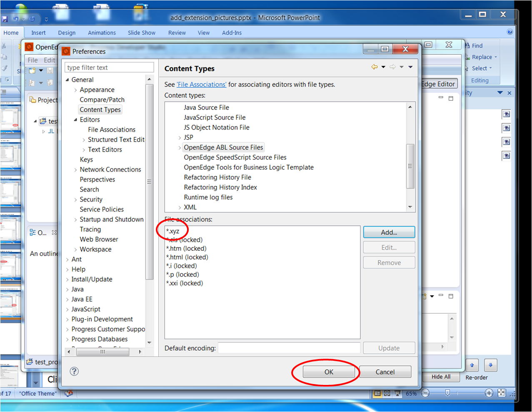This screenshot has height=412, width=532.
Task: Move item down with Re-order down arrow
Action: (x=491, y=365)
